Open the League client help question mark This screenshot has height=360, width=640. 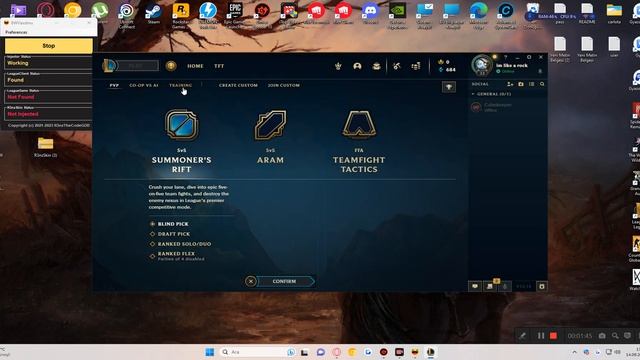pos(505,57)
